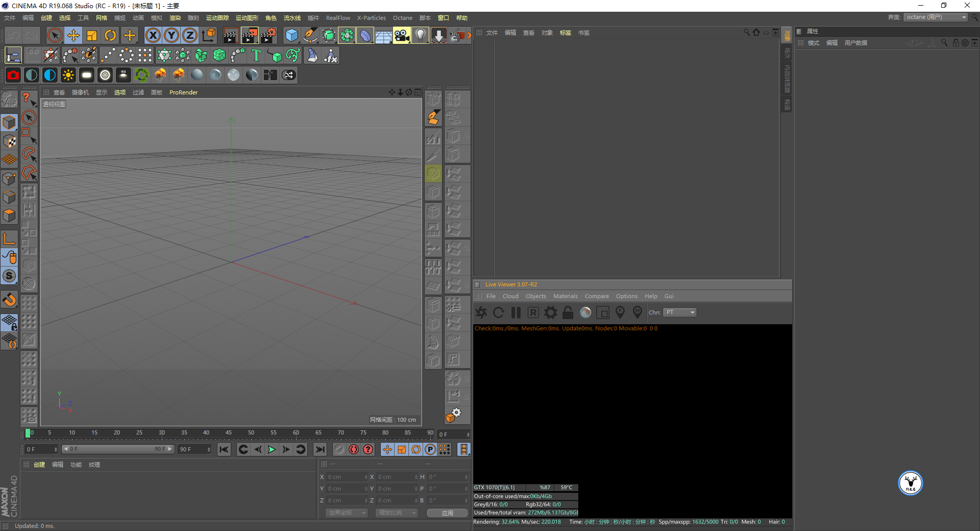Toggle rotation keyframe recording
Screen dimensions: 980x531
416,449
